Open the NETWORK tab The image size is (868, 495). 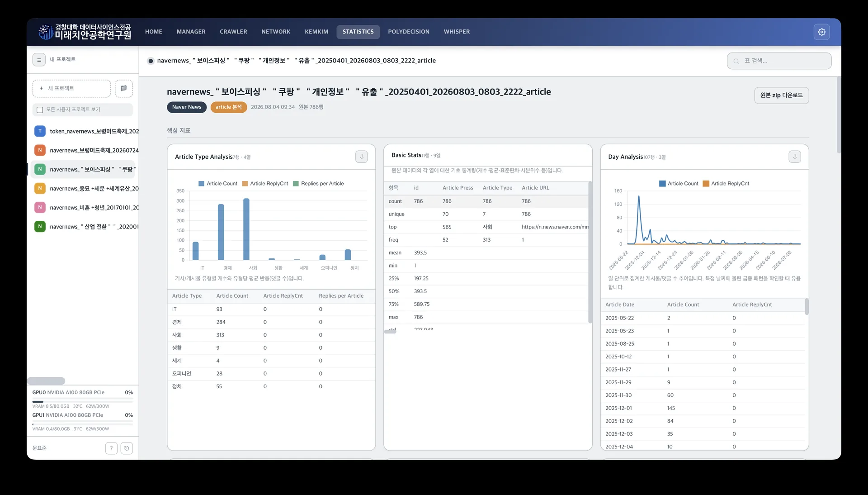[x=276, y=32]
